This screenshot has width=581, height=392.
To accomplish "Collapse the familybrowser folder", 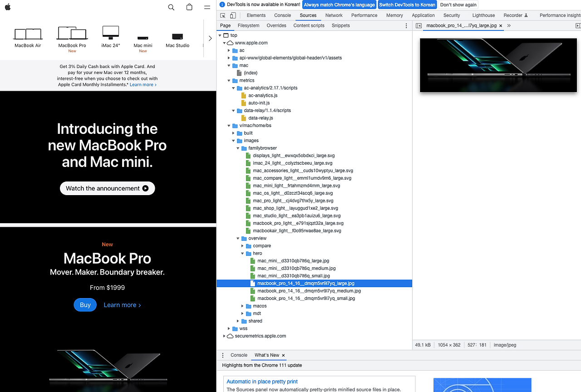I will tap(238, 148).
